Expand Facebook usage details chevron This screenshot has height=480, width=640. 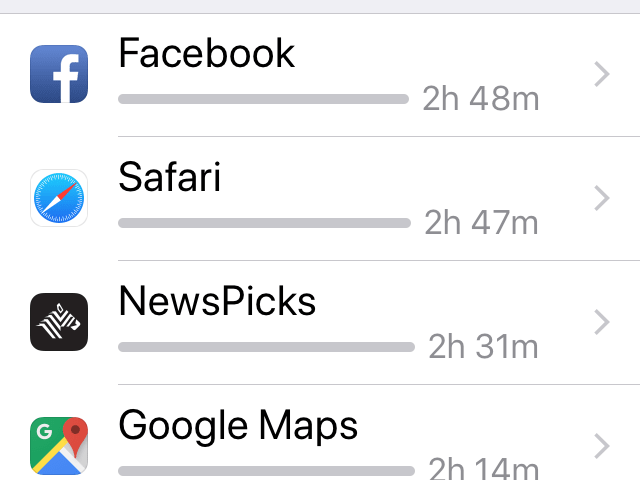[x=601, y=75]
